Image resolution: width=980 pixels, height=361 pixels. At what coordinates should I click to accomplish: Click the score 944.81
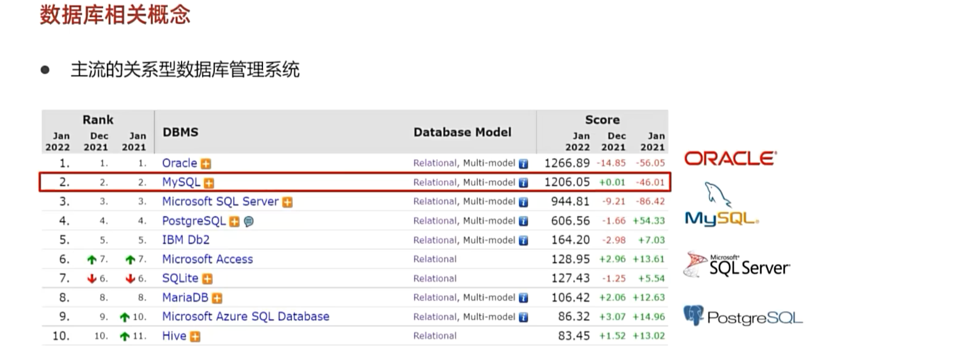coord(571,201)
